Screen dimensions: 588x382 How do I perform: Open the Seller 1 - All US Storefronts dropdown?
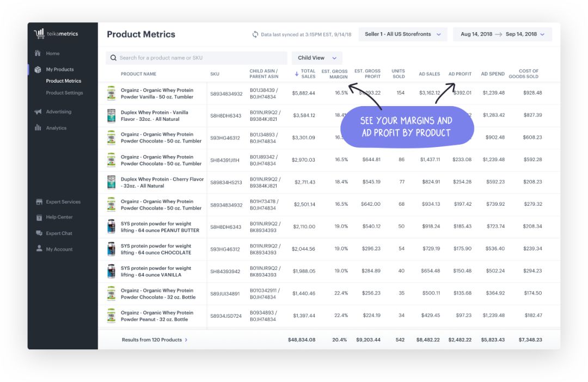(x=403, y=34)
